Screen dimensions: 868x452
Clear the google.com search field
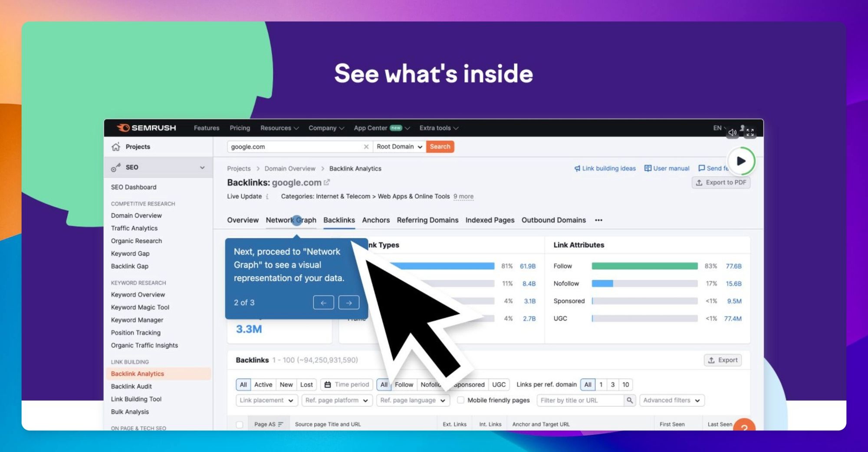tap(366, 147)
